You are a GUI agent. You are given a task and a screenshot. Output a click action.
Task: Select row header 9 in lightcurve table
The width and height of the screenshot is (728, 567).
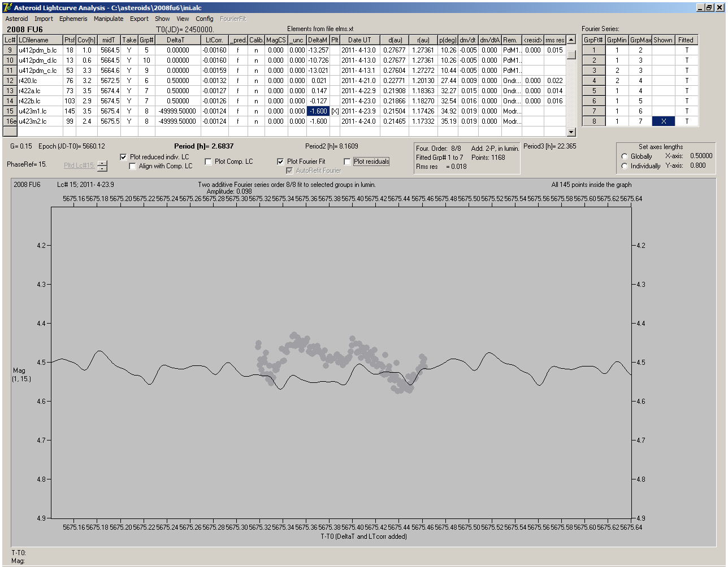click(10, 50)
